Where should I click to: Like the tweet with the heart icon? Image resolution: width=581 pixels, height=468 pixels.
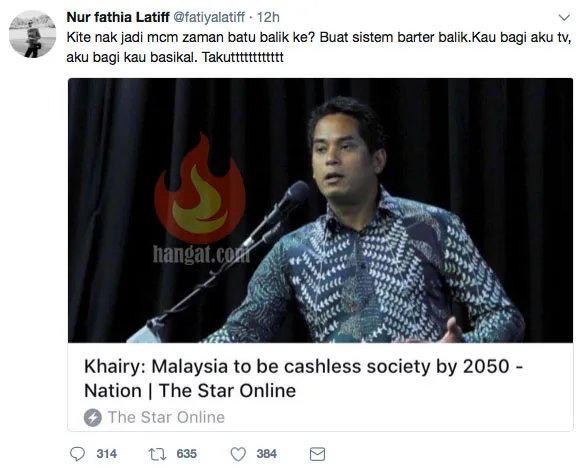238,454
